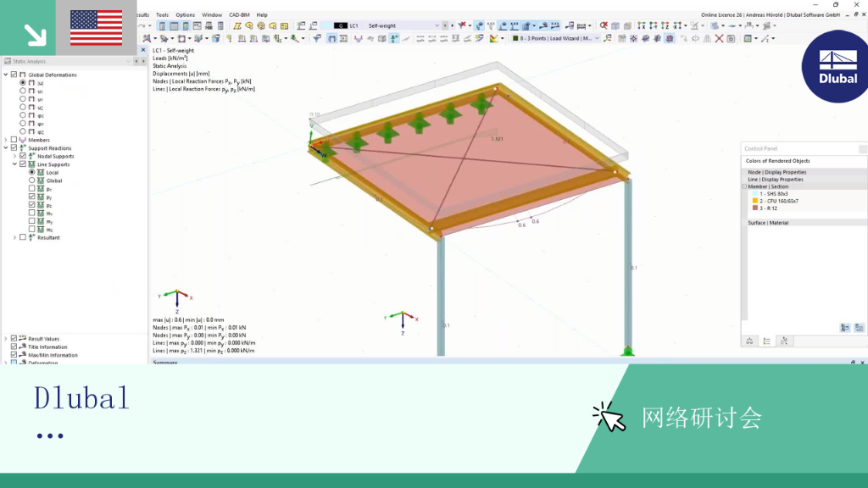Click the Surface | Material heading
The width and height of the screenshot is (868, 488).
[768, 223]
